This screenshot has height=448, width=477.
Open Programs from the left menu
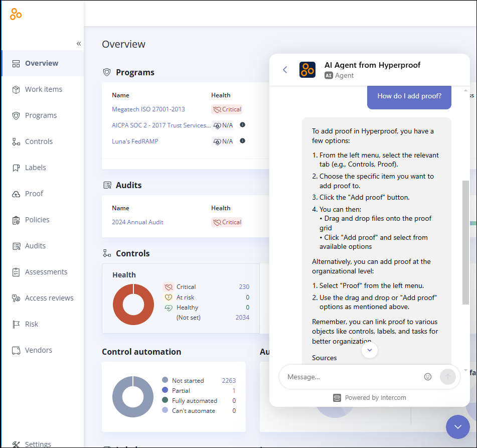43,115
